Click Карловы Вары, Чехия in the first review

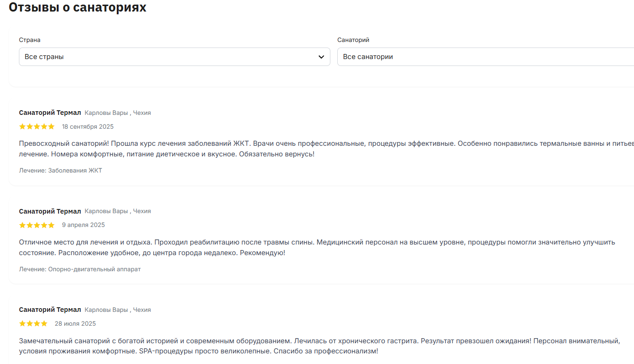click(x=118, y=113)
